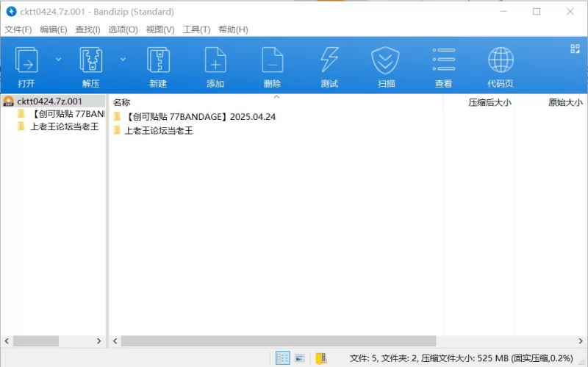Click the file list horizontal scrollbar thumb
Image resolution: width=588 pixels, height=367 pixels.
tap(279, 341)
